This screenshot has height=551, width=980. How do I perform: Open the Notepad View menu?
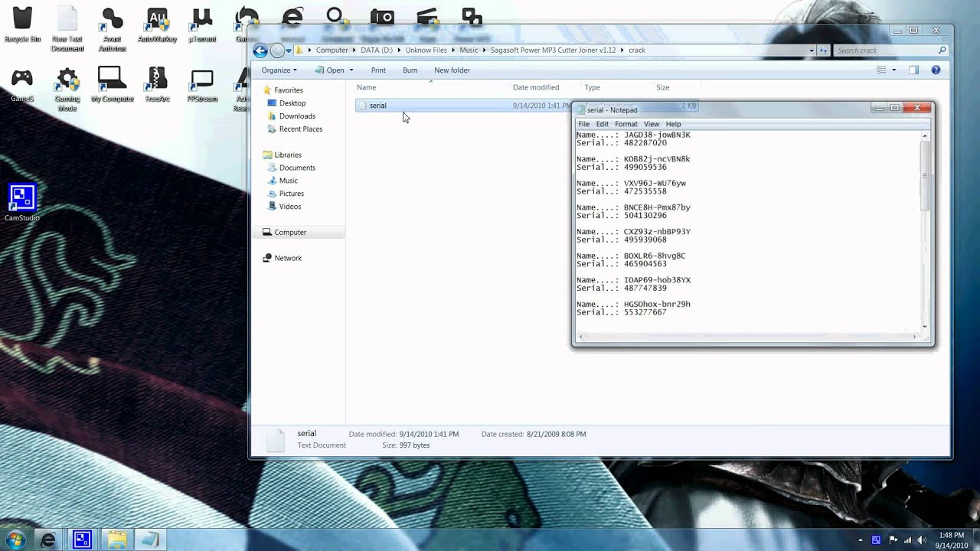point(652,124)
